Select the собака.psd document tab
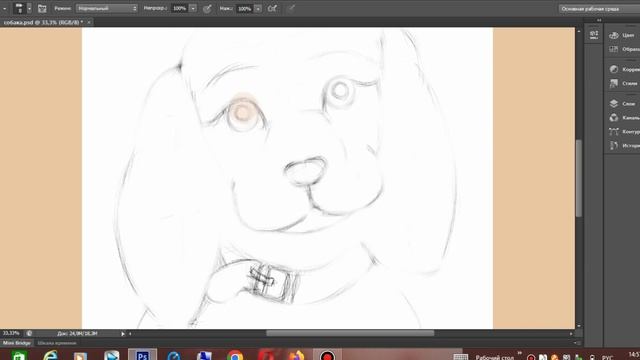640x360 pixels. tap(43, 22)
